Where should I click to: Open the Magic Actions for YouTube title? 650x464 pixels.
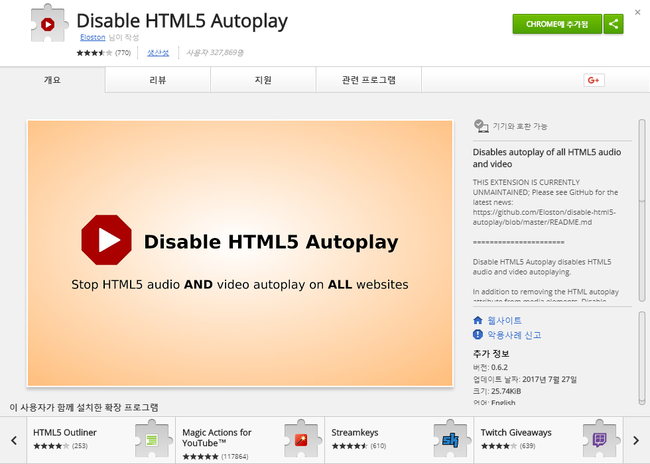(217, 437)
